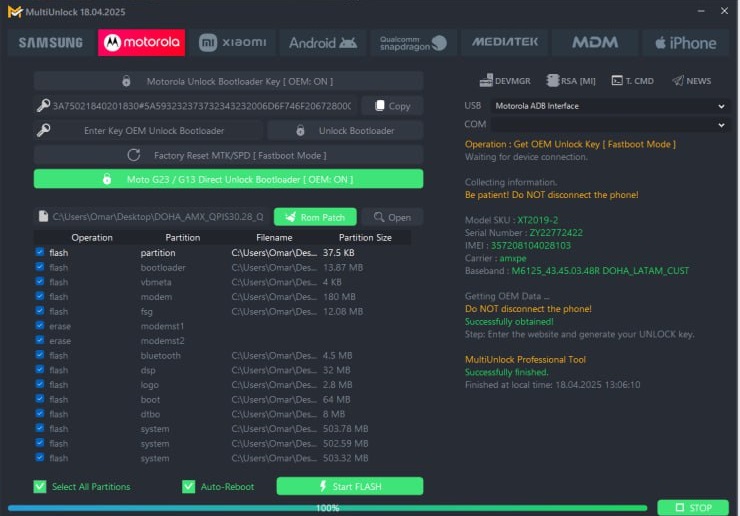This screenshot has height=516, width=740.
Task: Click the Partition column header
Action: 183,237
